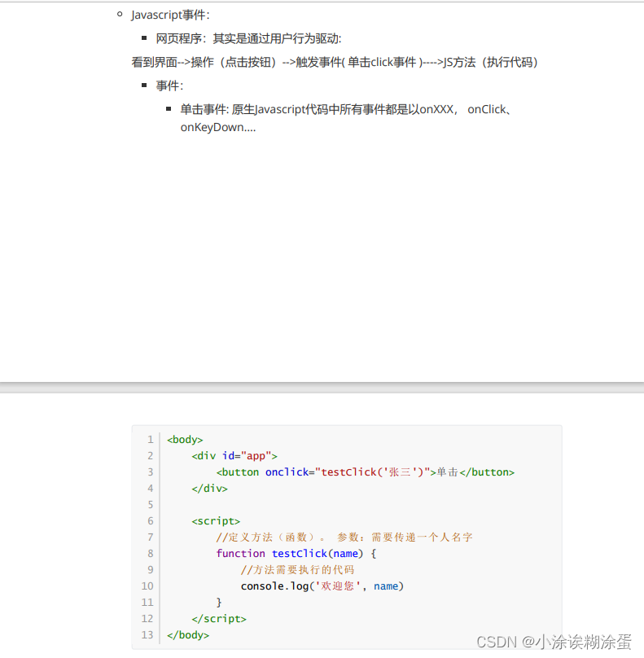Click 'function testClick(name) {' code line
This screenshot has height=658, width=644.
[x=296, y=554]
